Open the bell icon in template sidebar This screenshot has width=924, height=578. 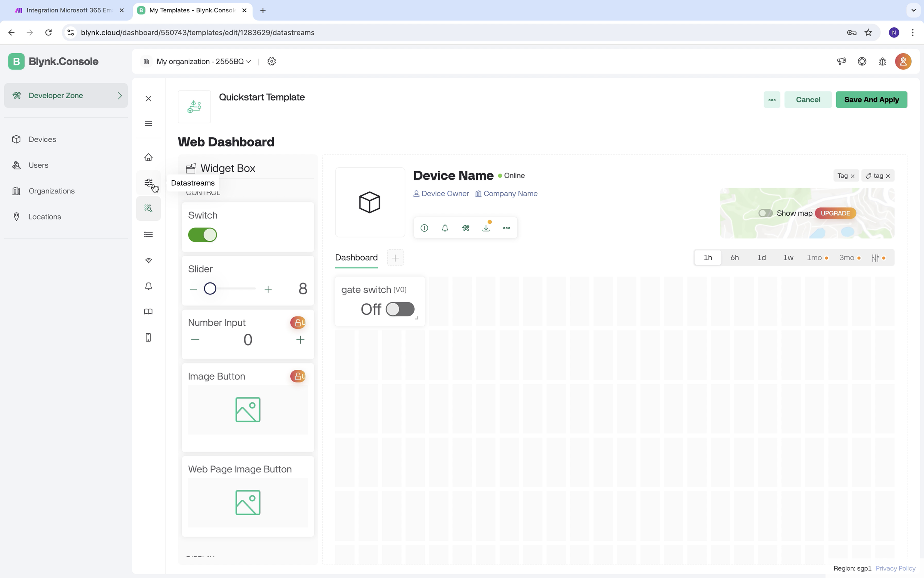[149, 286]
